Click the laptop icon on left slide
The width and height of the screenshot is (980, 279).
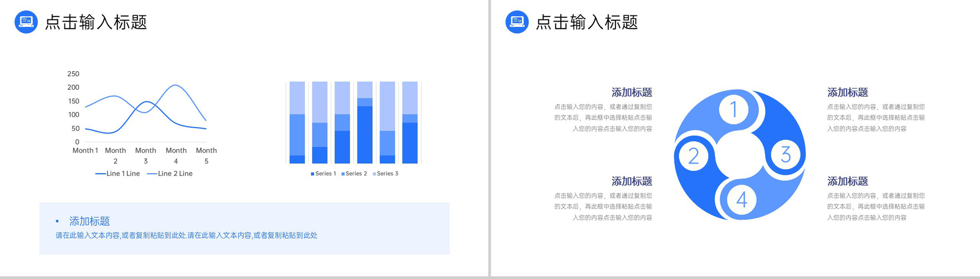26,22
